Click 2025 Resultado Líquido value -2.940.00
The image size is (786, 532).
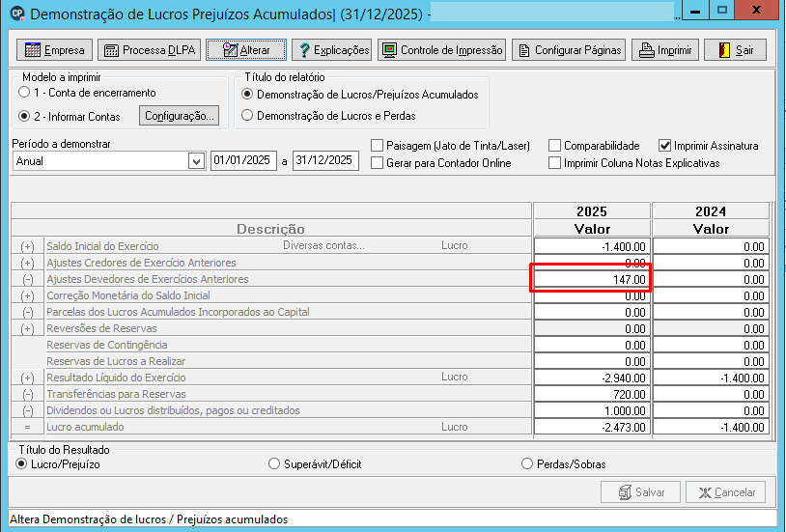[x=592, y=378]
